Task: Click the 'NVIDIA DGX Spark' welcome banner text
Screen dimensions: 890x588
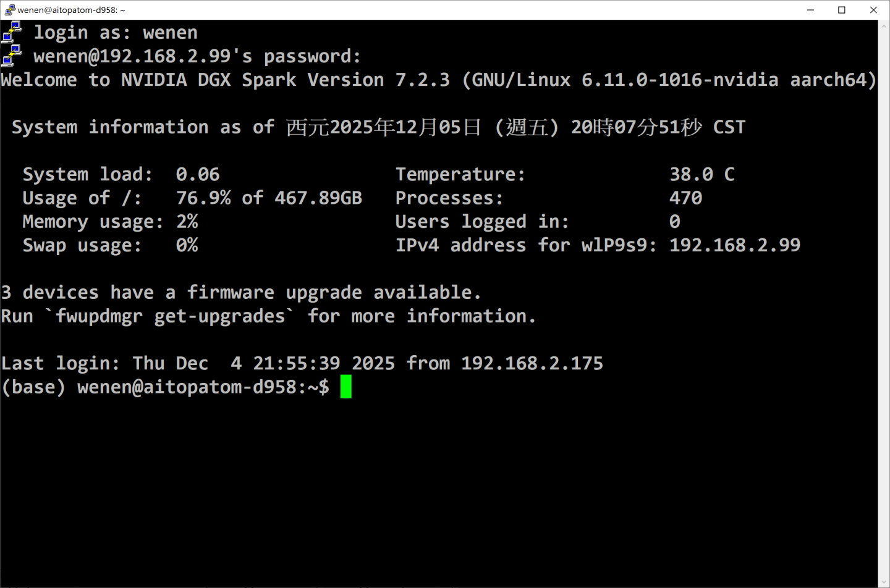Action: point(208,80)
